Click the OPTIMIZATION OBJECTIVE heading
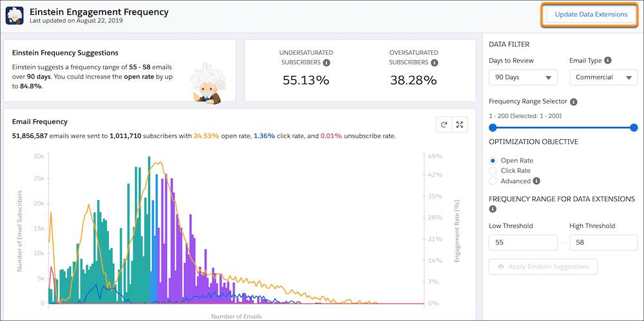Image resolution: width=644 pixels, height=321 pixels. point(533,142)
